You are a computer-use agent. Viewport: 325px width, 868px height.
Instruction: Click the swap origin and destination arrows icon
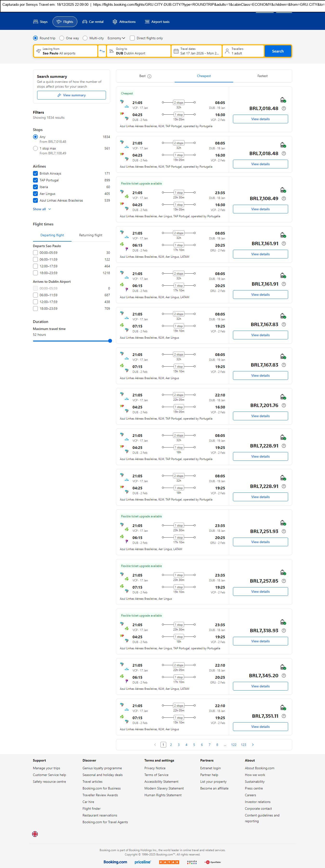[102, 51]
